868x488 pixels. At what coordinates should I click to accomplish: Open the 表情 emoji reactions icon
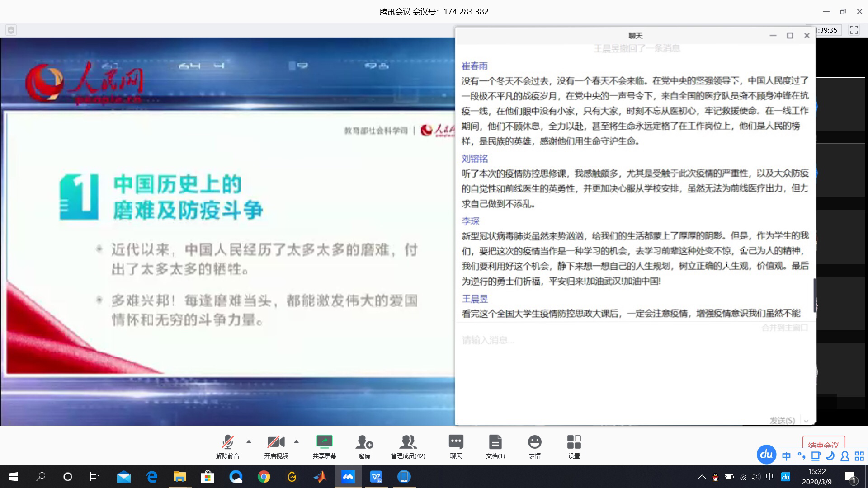(534, 442)
